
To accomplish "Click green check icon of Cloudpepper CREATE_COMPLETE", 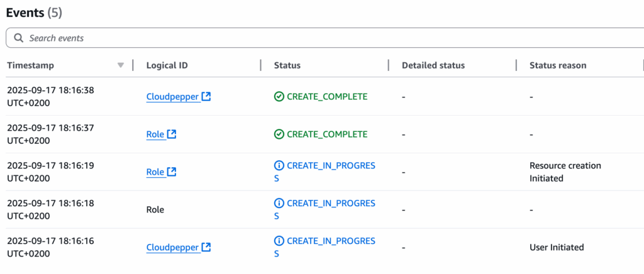I will click(x=279, y=97).
